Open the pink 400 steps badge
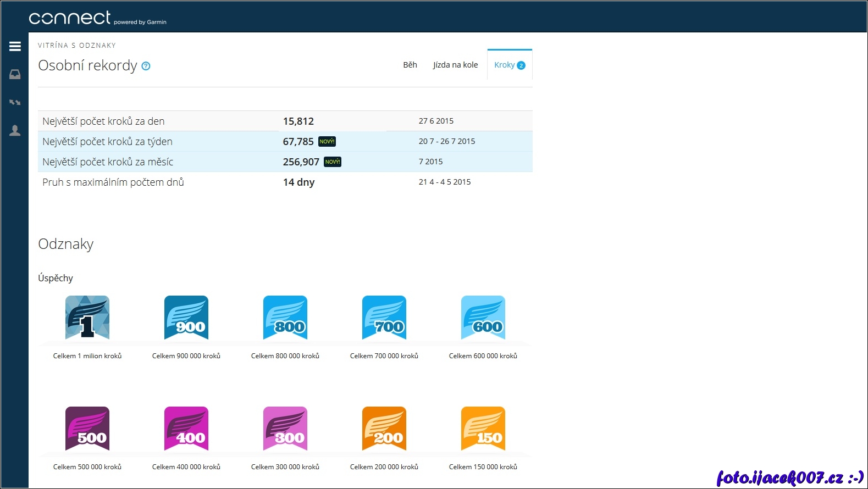This screenshot has width=868, height=489. click(186, 429)
